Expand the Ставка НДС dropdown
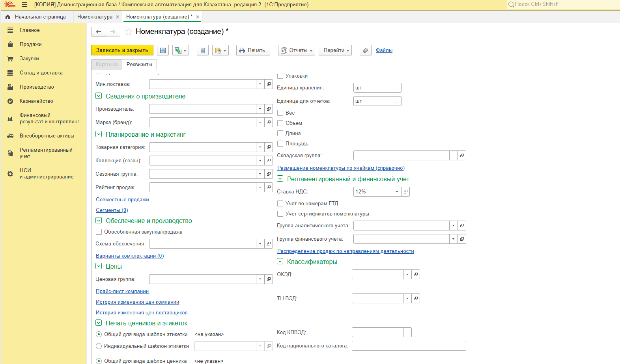The image size is (620, 364). coord(397,192)
